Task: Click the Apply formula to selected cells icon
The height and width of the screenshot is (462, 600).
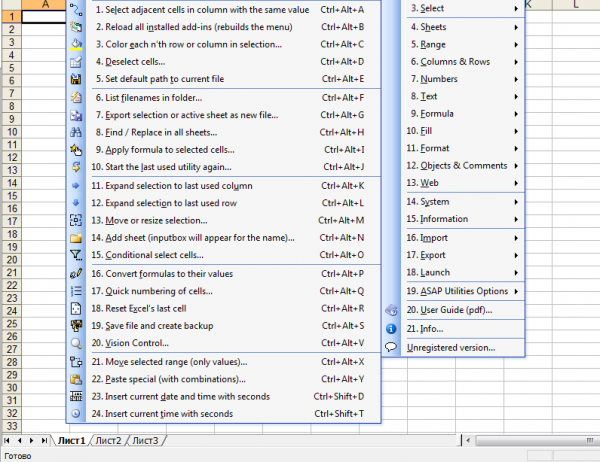Action: click(x=76, y=150)
